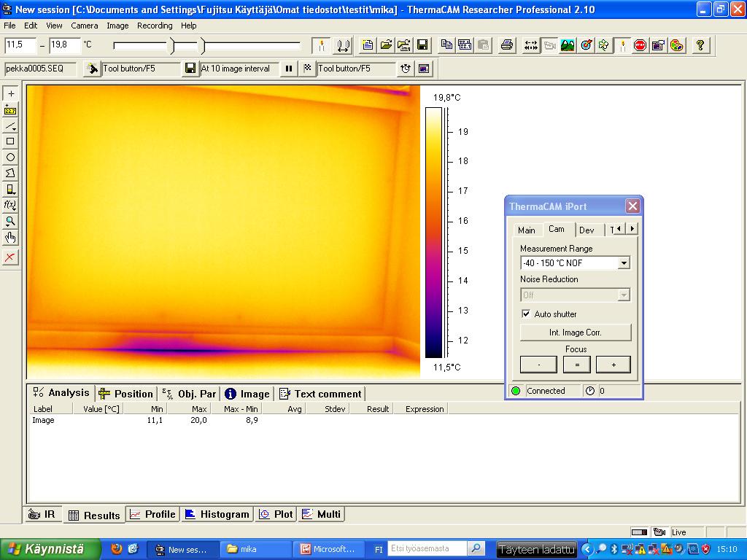Switch to the Histogram tab
Screen dimensions: 747x560
pos(217,514)
